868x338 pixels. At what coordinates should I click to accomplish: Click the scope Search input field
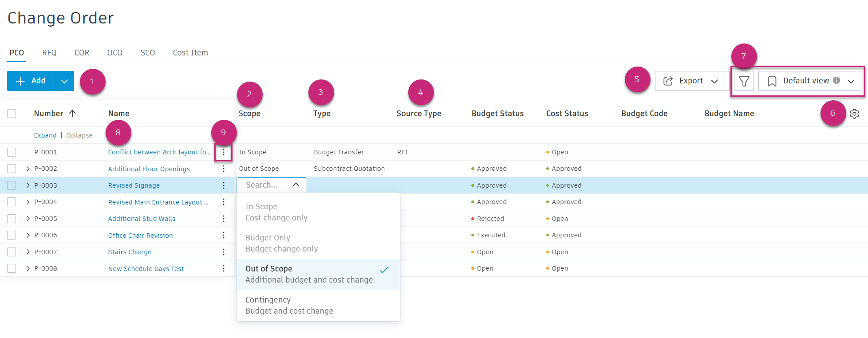point(265,185)
